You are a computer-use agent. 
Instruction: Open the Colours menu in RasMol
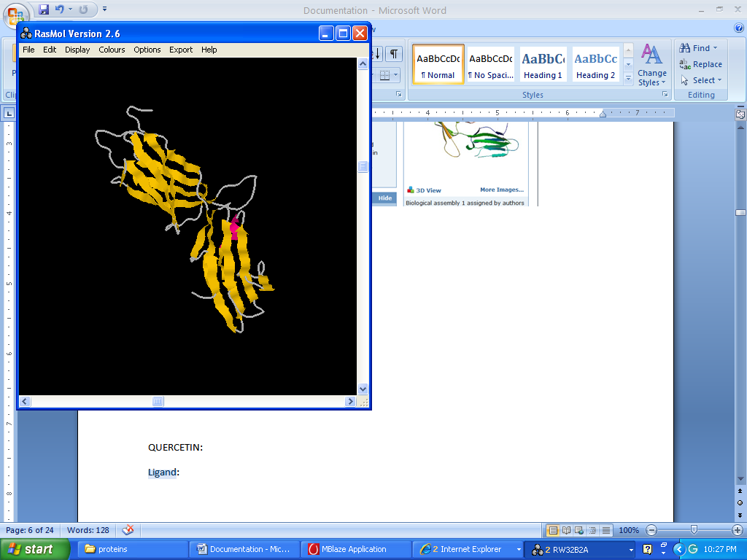coord(112,50)
